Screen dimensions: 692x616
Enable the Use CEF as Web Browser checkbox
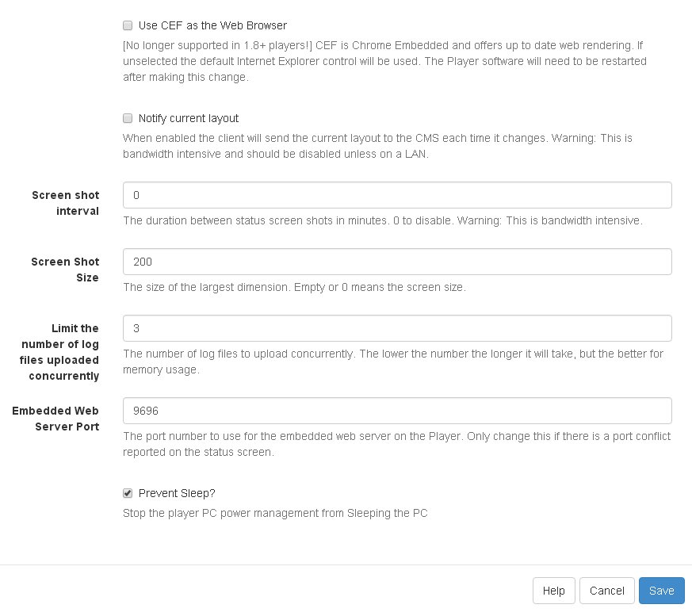[128, 25]
